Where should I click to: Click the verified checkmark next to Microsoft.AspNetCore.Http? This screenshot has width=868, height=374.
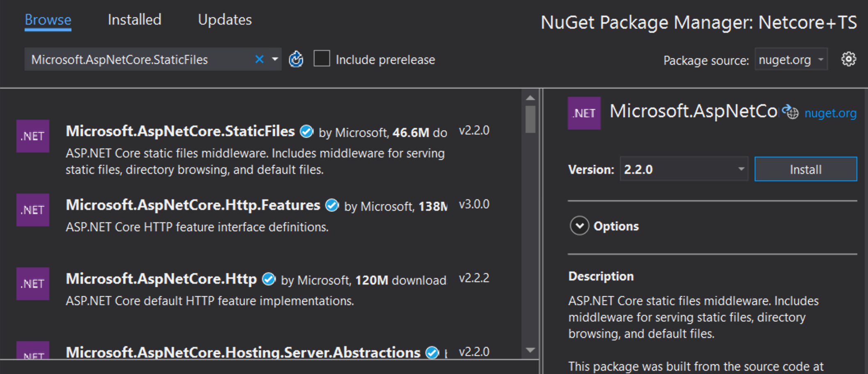269,279
